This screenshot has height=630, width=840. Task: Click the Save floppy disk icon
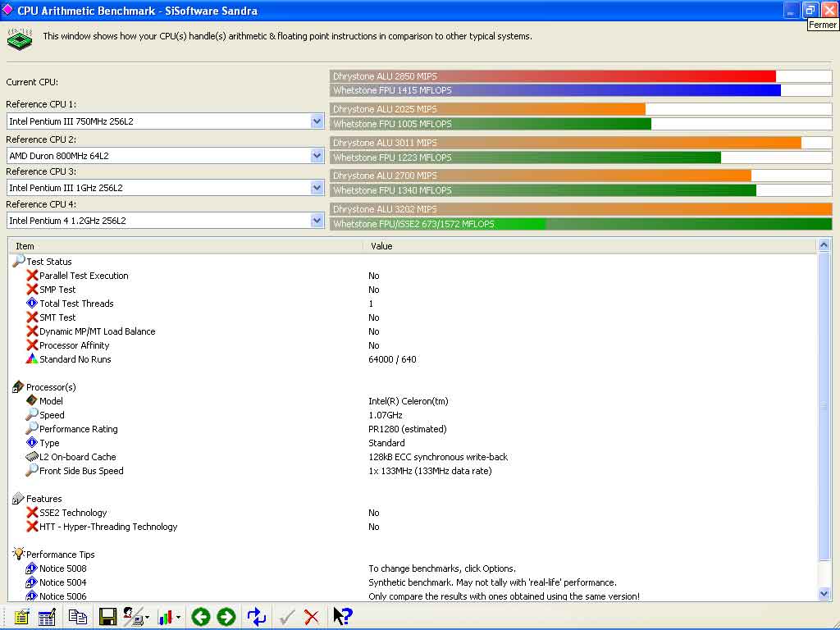pos(107,617)
